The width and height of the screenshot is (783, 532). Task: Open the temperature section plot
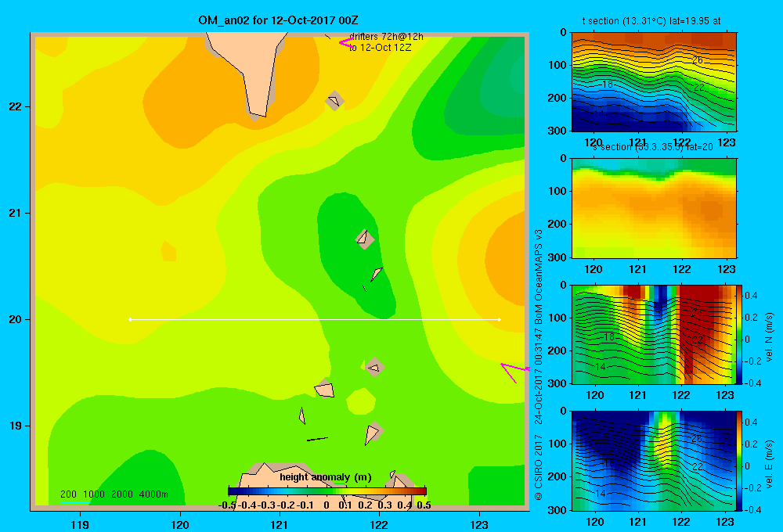coord(654,82)
